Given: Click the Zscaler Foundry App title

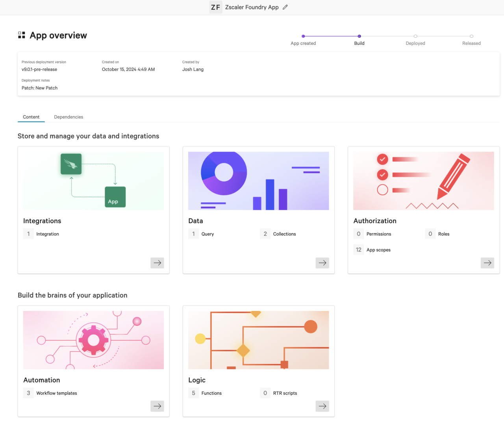Looking at the screenshot, I should pyautogui.click(x=252, y=7).
